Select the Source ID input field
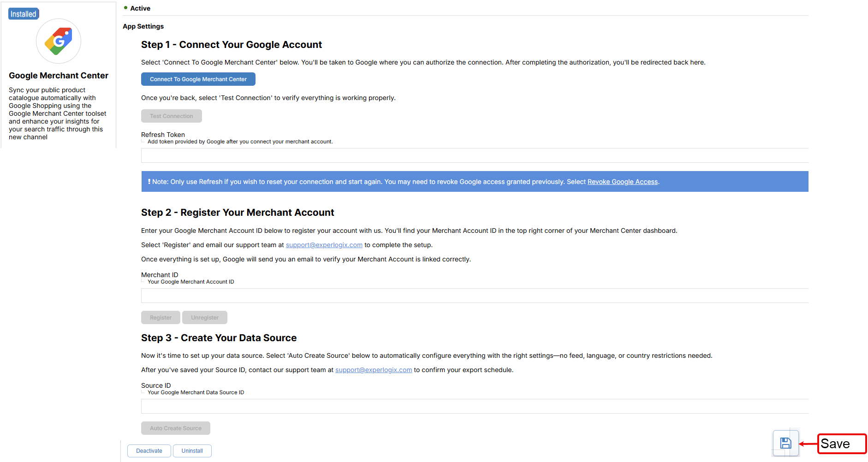Viewport: 868px width, 462px height. [474, 407]
